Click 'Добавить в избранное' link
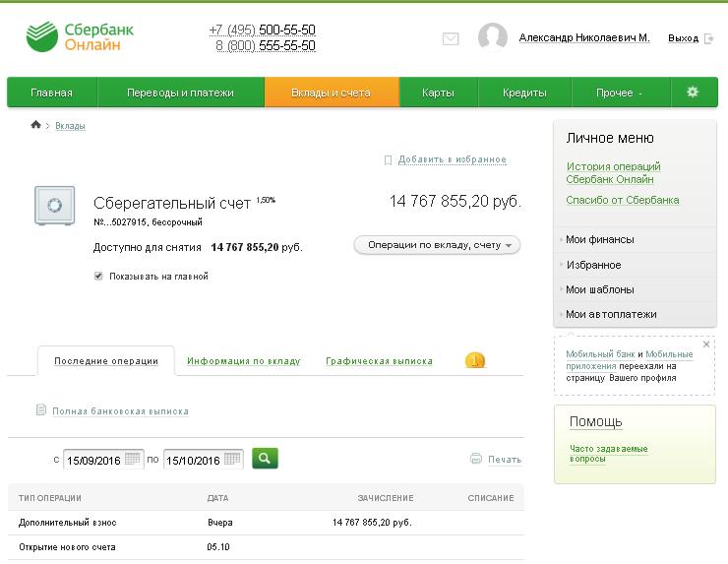The image size is (728, 564). [452, 159]
